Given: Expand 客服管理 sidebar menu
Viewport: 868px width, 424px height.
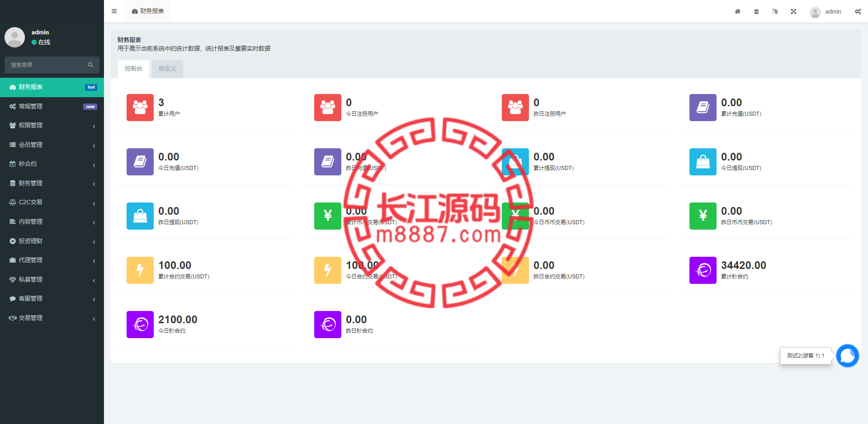Looking at the screenshot, I should (x=52, y=298).
